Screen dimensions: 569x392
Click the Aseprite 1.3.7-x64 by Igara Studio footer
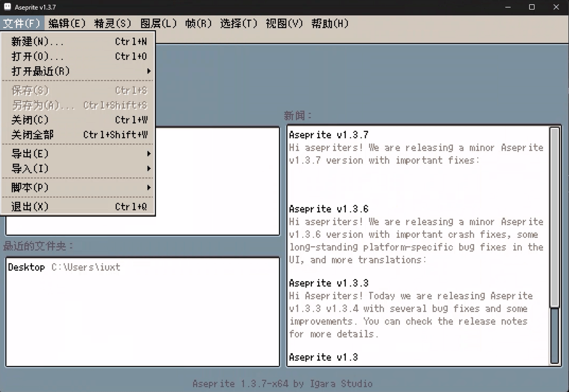pyautogui.click(x=282, y=384)
